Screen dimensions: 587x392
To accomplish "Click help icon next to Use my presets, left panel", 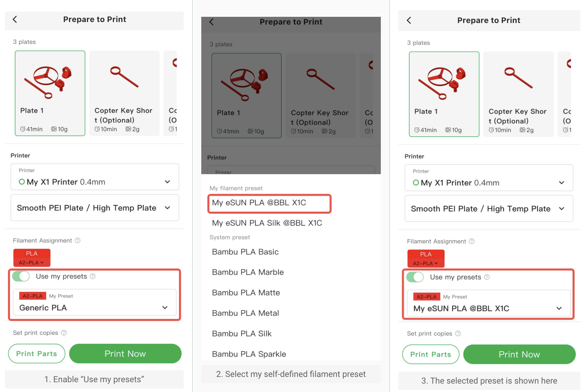I will pyautogui.click(x=93, y=276).
